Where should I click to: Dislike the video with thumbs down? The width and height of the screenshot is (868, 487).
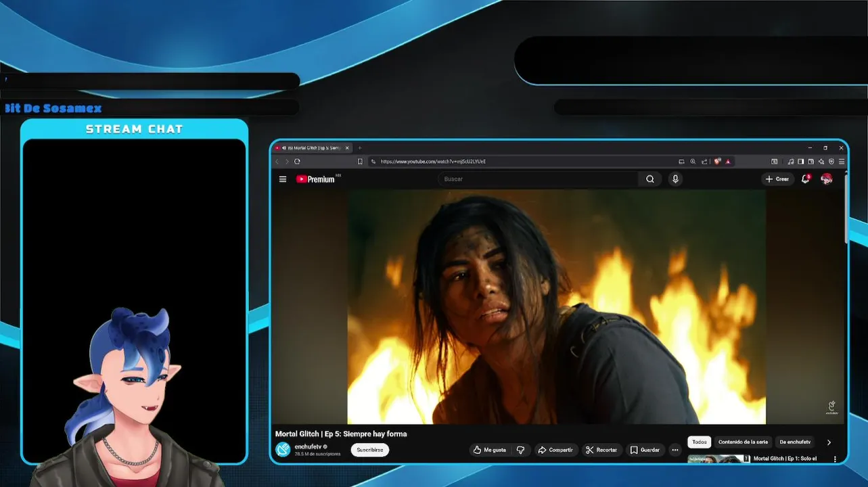(520, 450)
